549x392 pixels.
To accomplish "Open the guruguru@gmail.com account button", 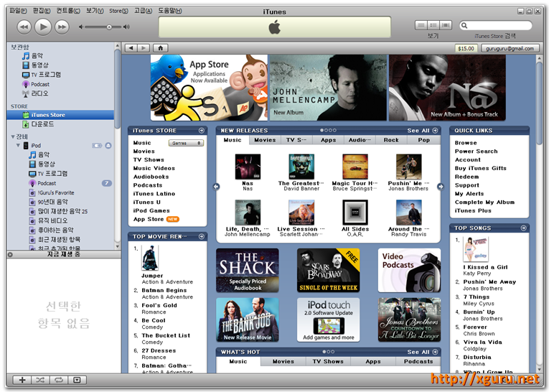I will tap(510, 48).
